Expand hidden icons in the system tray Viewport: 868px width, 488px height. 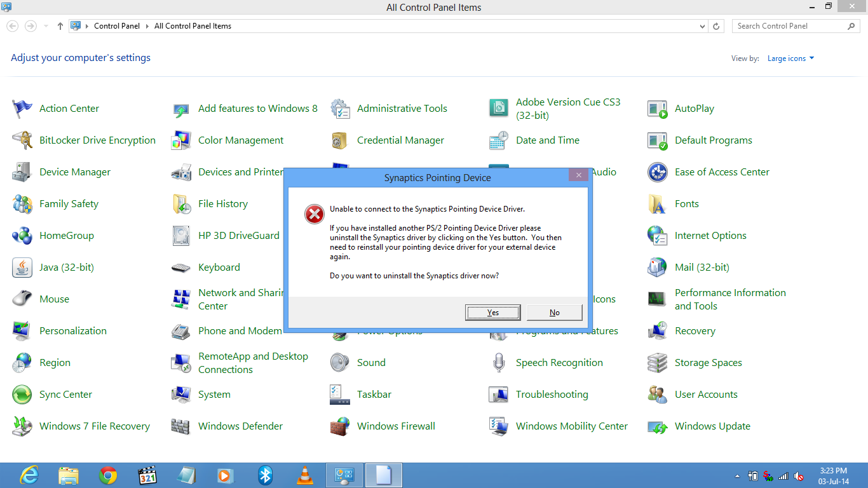pos(737,476)
